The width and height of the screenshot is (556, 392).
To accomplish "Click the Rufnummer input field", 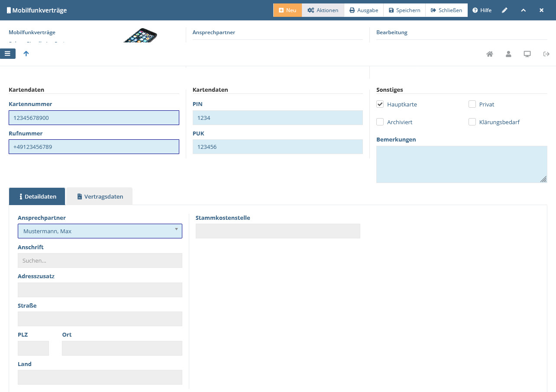I will coord(94,147).
